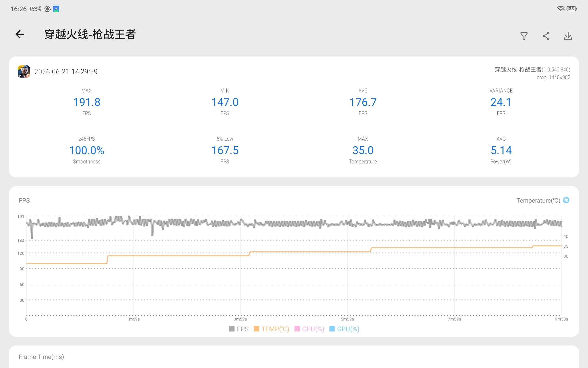Toggle the CPU(%) legend series
The height and width of the screenshot is (368, 588).
pyautogui.click(x=309, y=329)
